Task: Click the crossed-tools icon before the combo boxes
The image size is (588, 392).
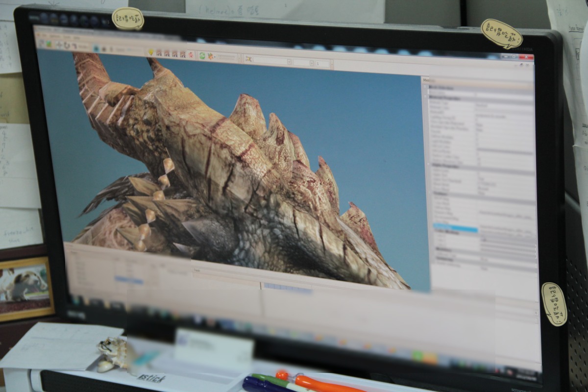Action: pyautogui.click(x=248, y=59)
